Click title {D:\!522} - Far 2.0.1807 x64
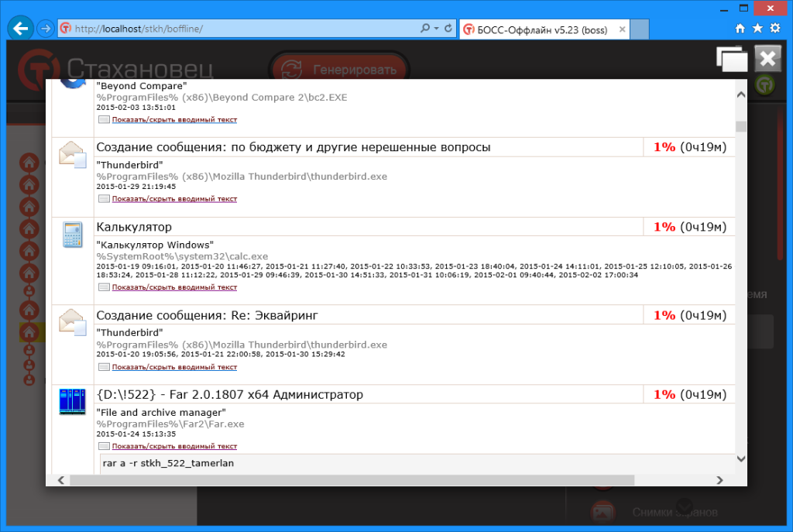 [229, 394]
